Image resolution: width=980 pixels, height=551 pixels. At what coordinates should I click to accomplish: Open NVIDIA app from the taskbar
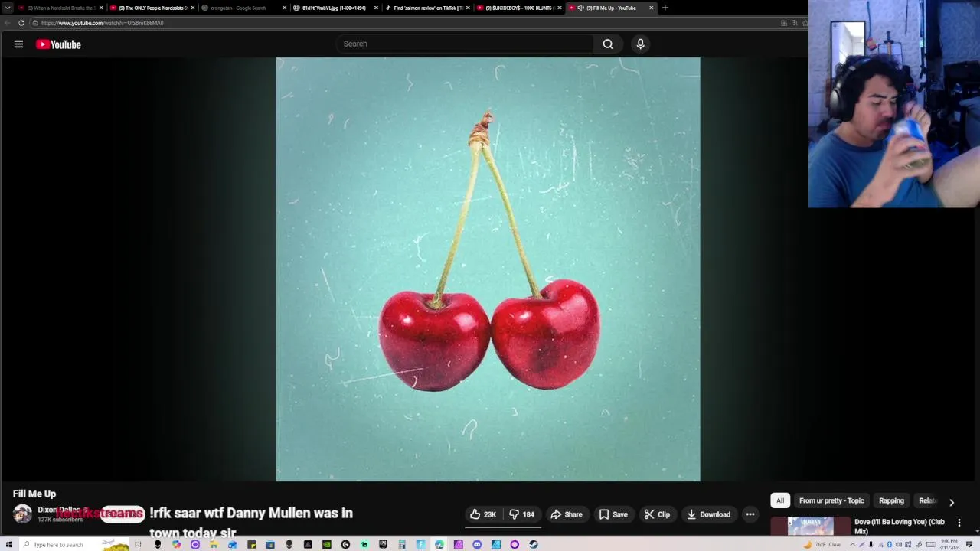coord(326,544)
